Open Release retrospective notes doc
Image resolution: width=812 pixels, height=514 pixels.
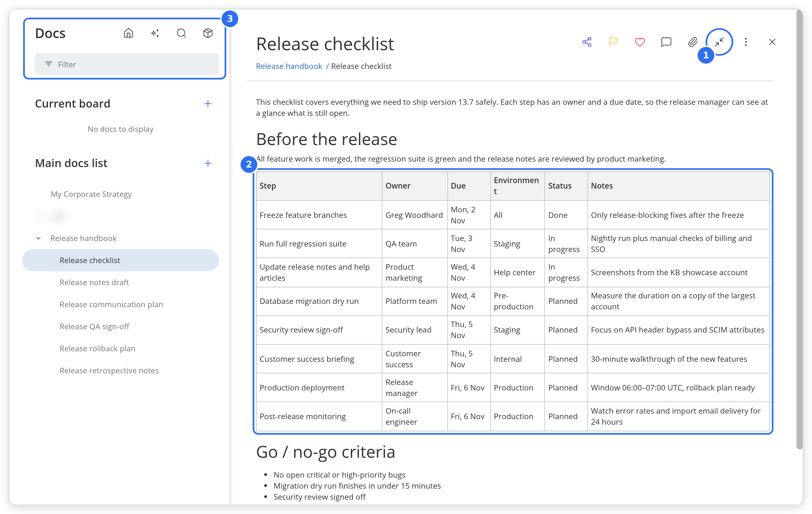[x=109, y=370]
